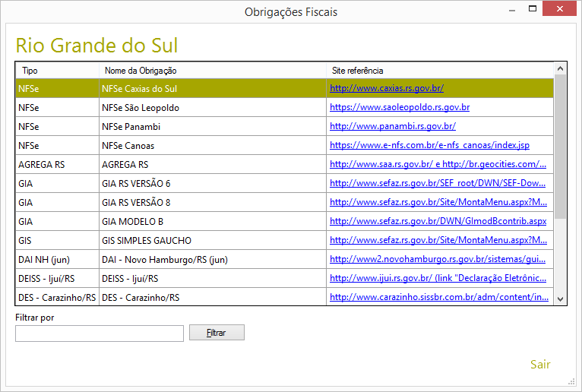Open the GIA RS VERSÃO 8 sefaz link
The height and width of the screenshot is (392, 582).
[438, 202]
